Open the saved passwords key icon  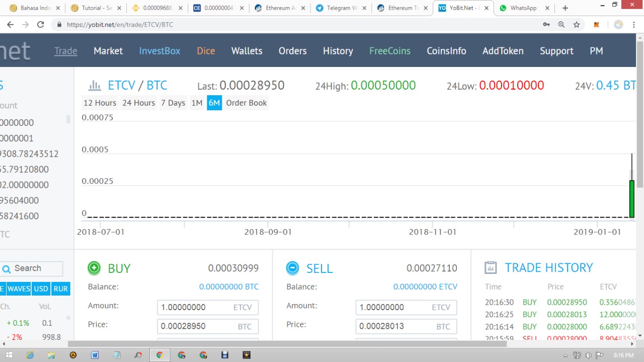(546, 24)
